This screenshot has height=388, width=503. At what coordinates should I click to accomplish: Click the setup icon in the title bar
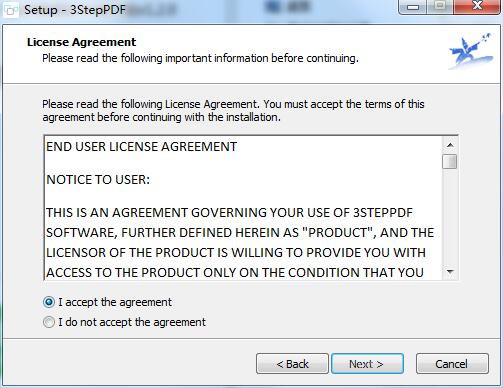pyautogui.click(x=10, y=10)
